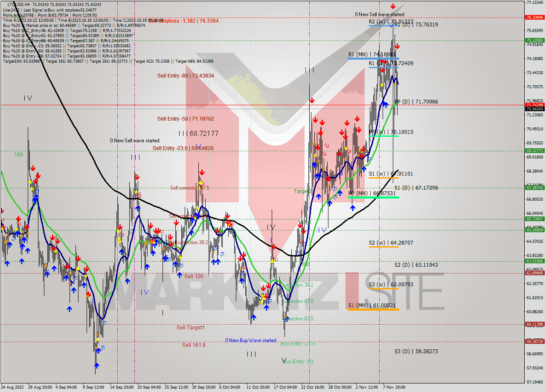
Task: Click the '| | | 68.72177' wave label
Action: 198,134
